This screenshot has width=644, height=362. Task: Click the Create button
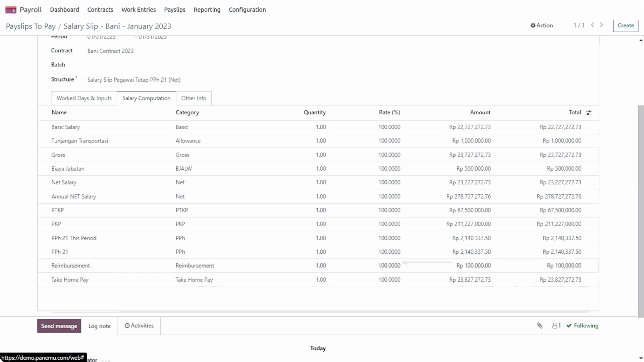pyautogui.click(x=626, y=25)
